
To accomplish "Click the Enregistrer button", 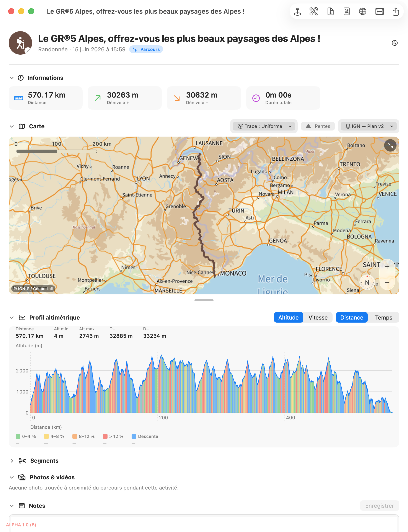I will click(x=379, y=506).
